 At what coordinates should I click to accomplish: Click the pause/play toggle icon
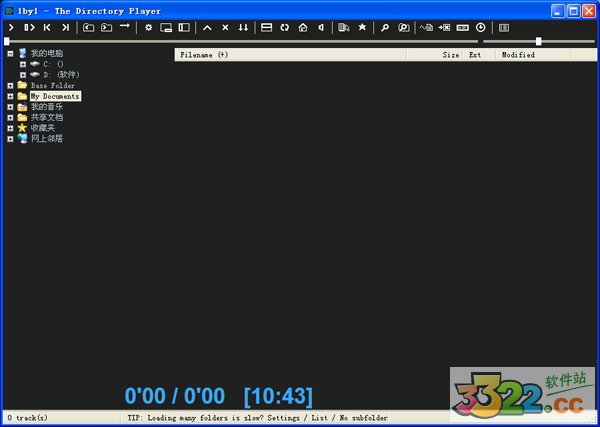[29, 28]
